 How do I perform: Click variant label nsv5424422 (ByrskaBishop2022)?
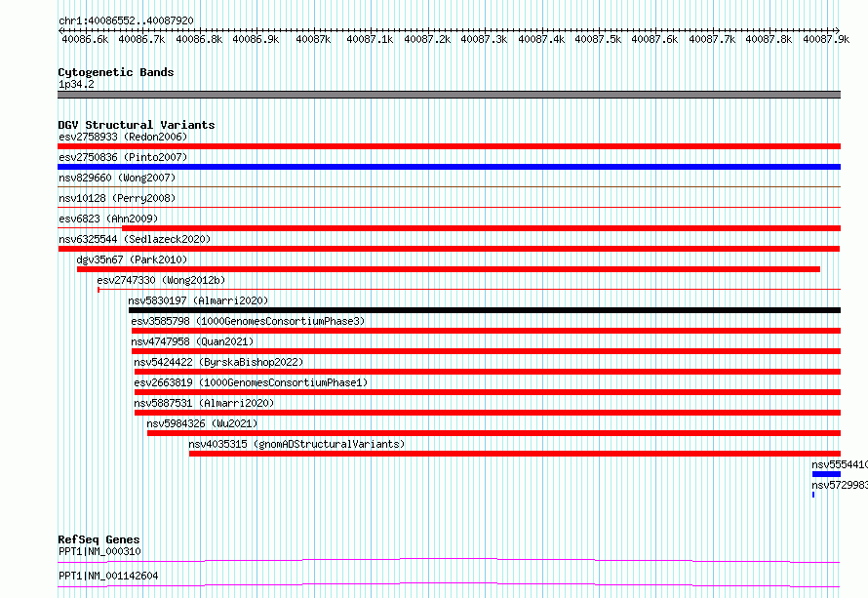(218, 362)
